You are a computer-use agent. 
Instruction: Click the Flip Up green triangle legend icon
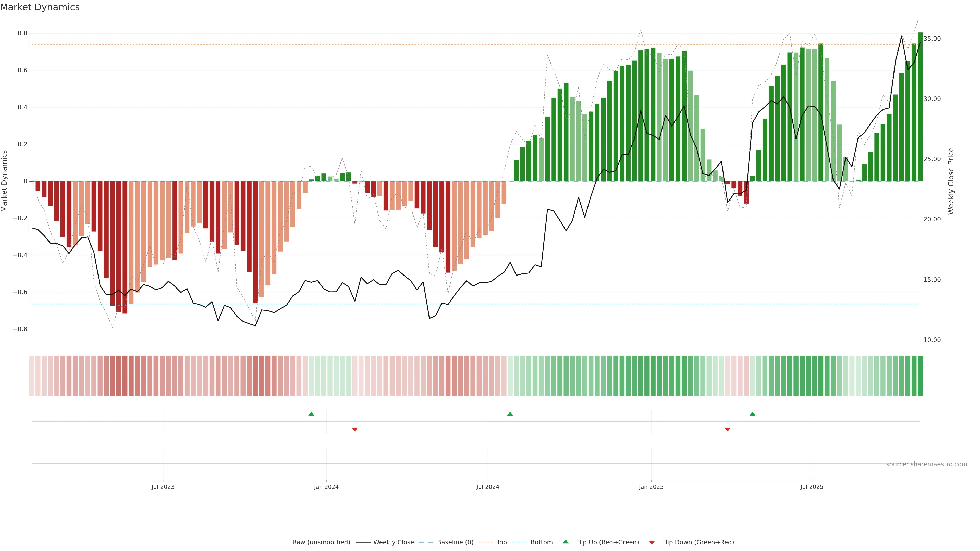click(566, 542)
